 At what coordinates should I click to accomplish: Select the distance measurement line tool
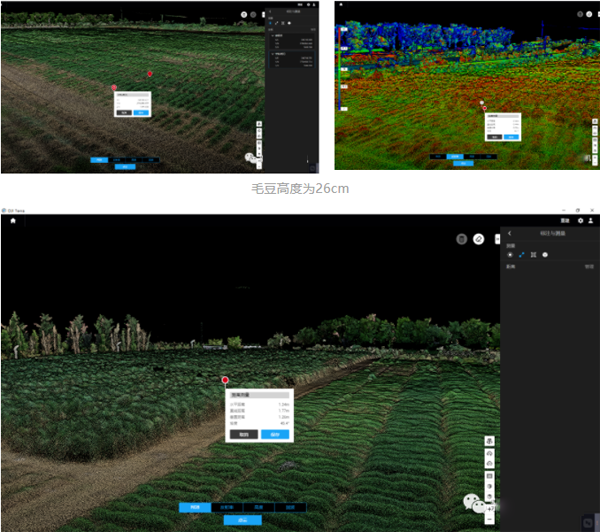[x=522, y=255]
